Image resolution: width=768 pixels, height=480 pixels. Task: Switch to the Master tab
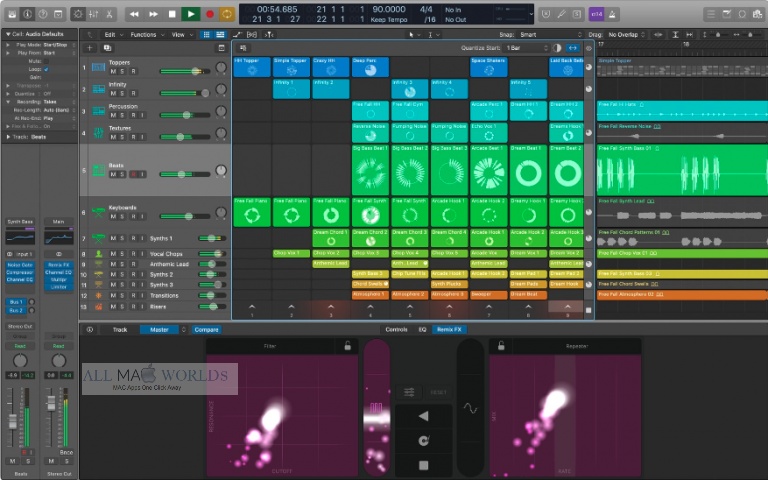tap(159, 330)
